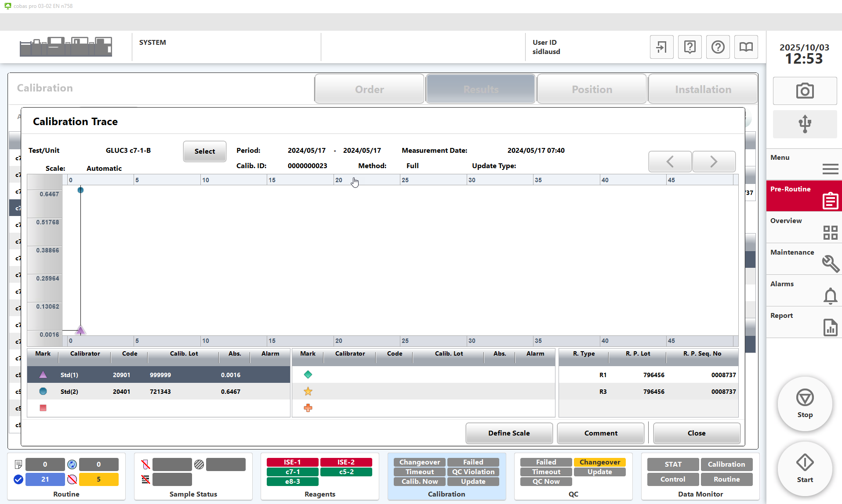Open the Overview grid panel
Viewport: 842px width, 504px height.
point(830,232)
